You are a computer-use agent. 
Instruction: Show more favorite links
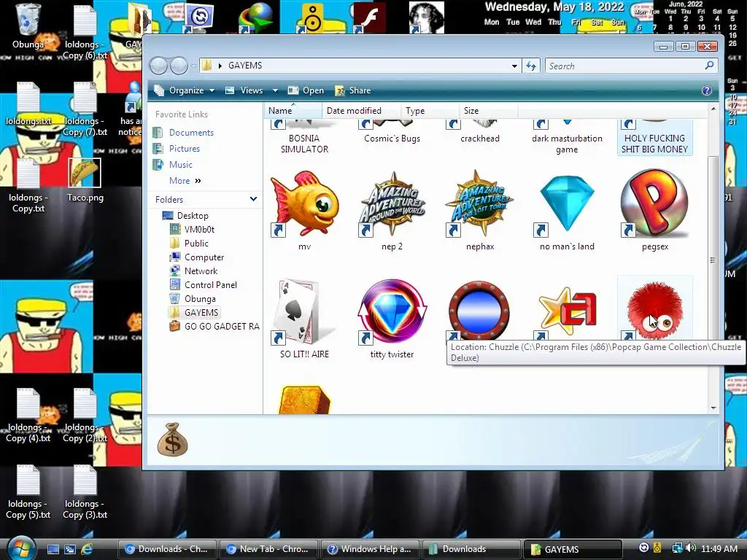[x=185, y=181]
